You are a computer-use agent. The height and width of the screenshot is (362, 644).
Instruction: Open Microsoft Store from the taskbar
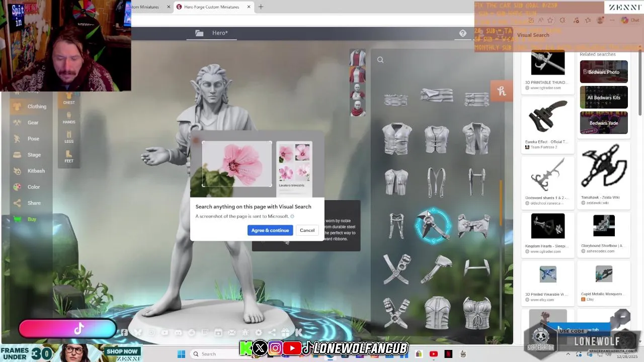(x=419, y=354)
